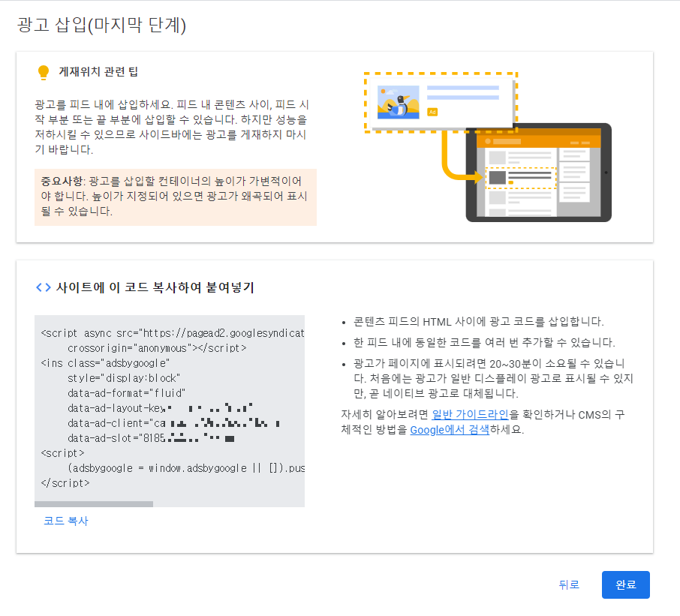Screen dimensions: 680x616
Task: Click the data-ad-client code line
Action: click(x=173, y=422)
